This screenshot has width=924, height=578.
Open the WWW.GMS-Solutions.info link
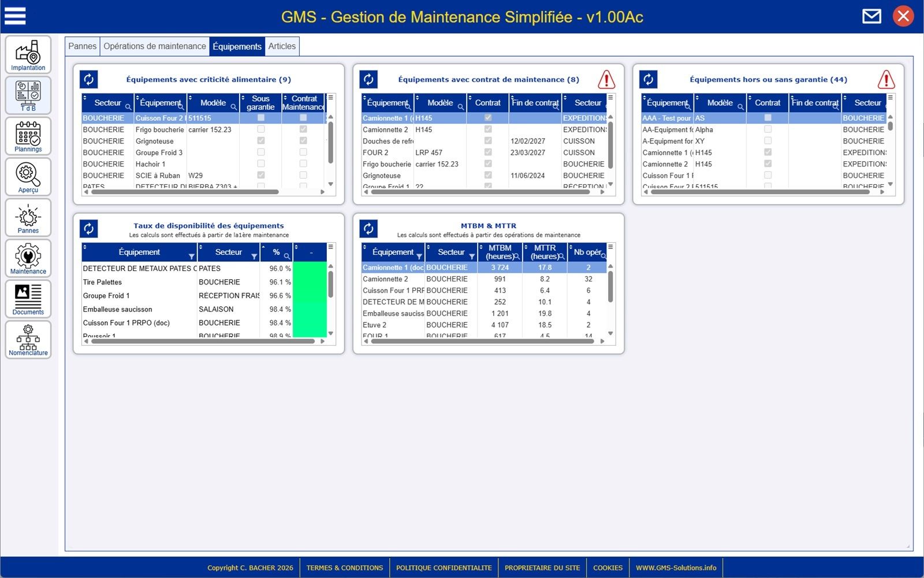coord(676,568)
